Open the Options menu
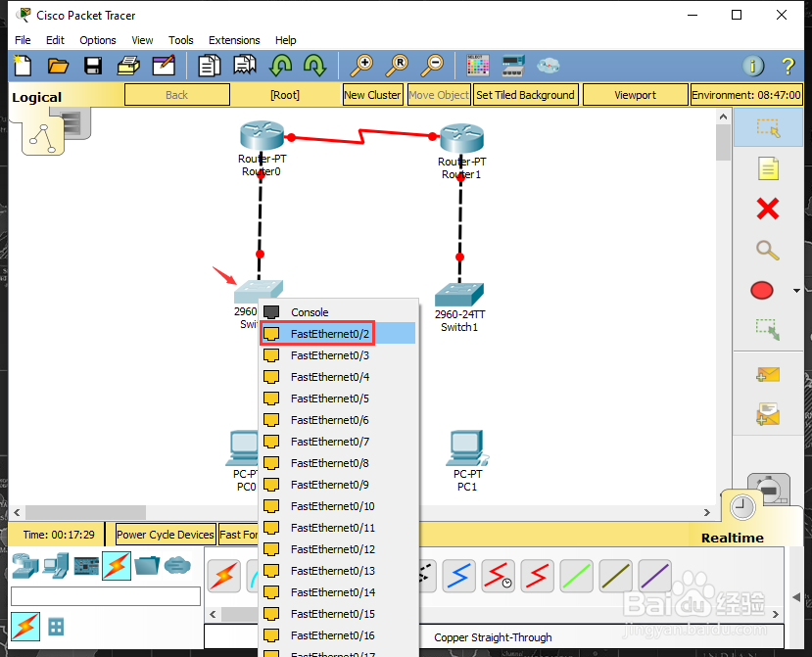The width and height of the screenshot is (812, 657). [97, 40]
